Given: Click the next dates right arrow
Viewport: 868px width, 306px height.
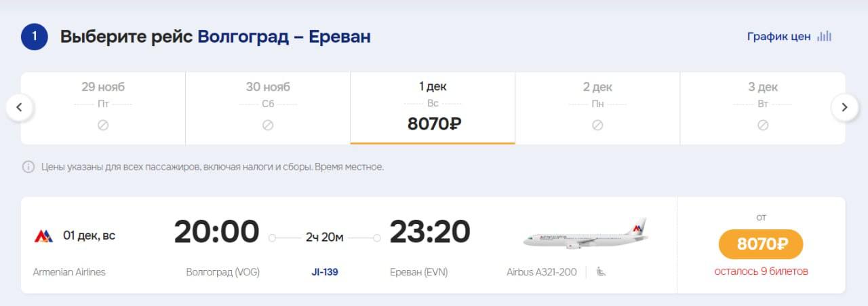Looking at the screenshot, I should coord(844,107).
